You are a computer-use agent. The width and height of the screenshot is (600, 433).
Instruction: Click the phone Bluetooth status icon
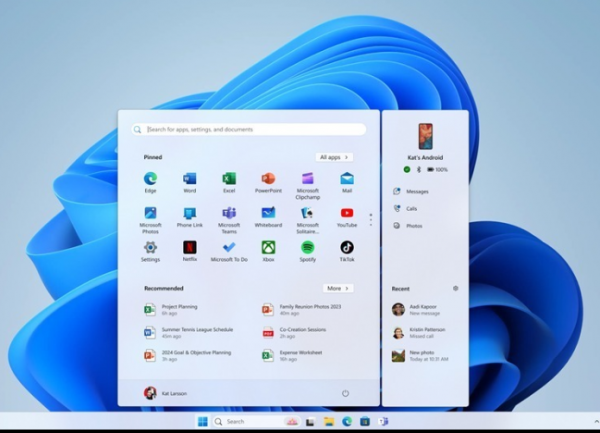[x=419, y=169]
